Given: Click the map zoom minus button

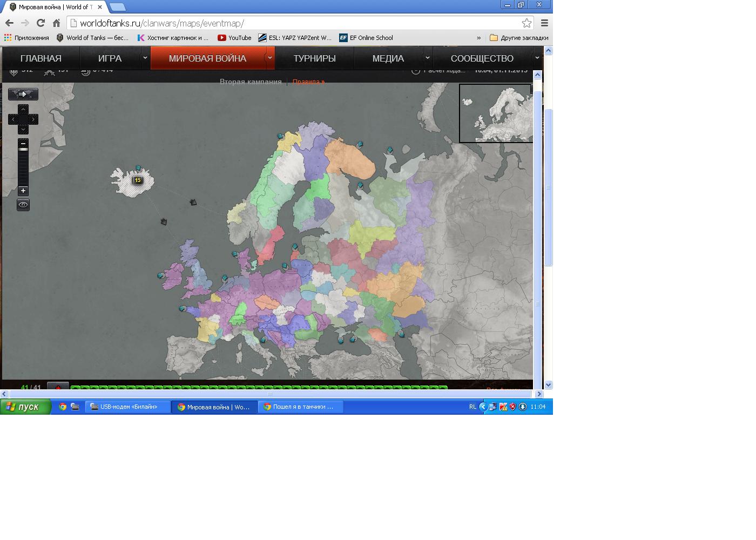Looking at the screenshot, I should [x=23, y=144].
